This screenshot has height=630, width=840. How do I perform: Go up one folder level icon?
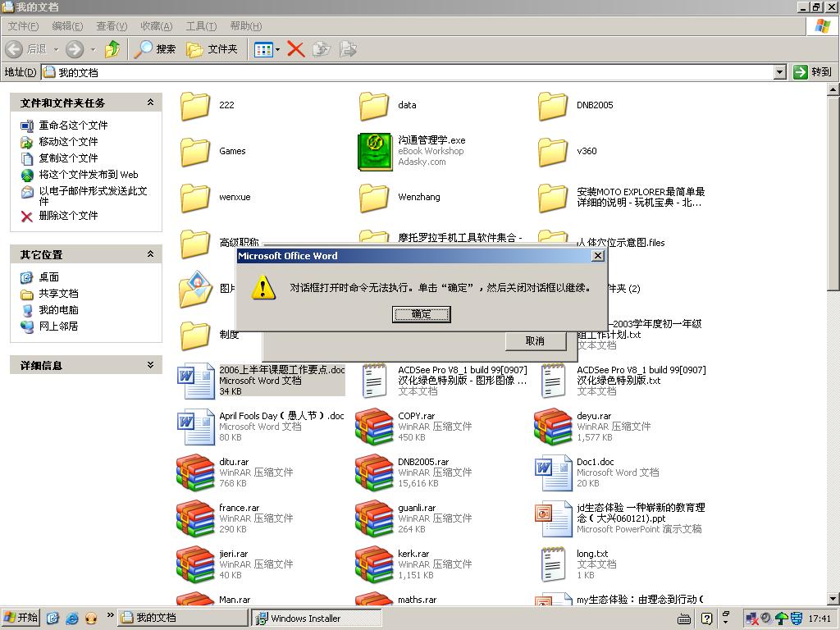pyautogui.click(x=112, y=49)
